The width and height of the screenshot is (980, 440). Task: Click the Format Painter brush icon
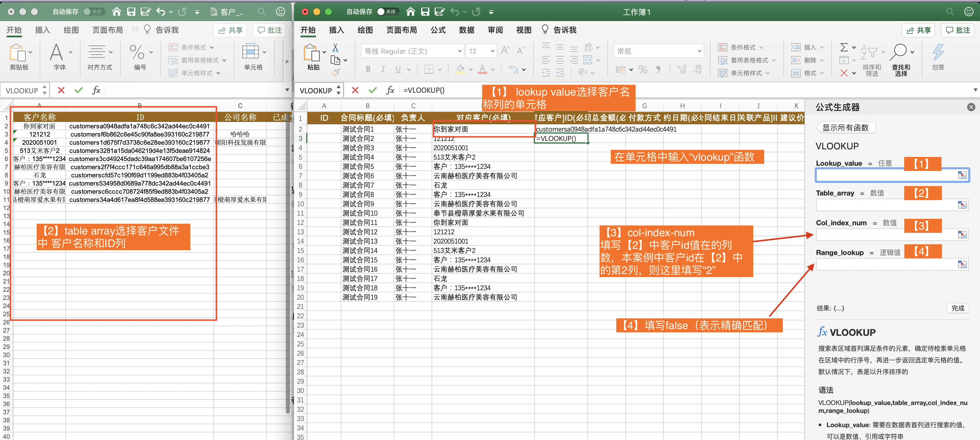point(335,72)
